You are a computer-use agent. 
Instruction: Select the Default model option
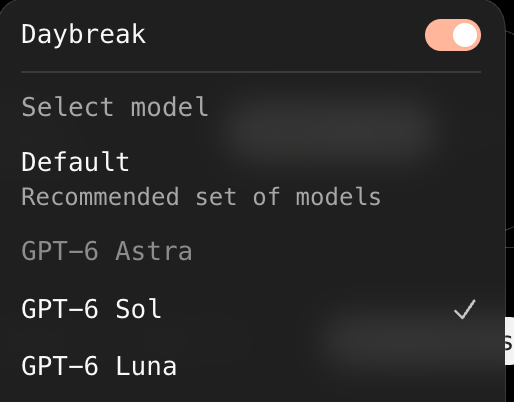tap(251, 179)
